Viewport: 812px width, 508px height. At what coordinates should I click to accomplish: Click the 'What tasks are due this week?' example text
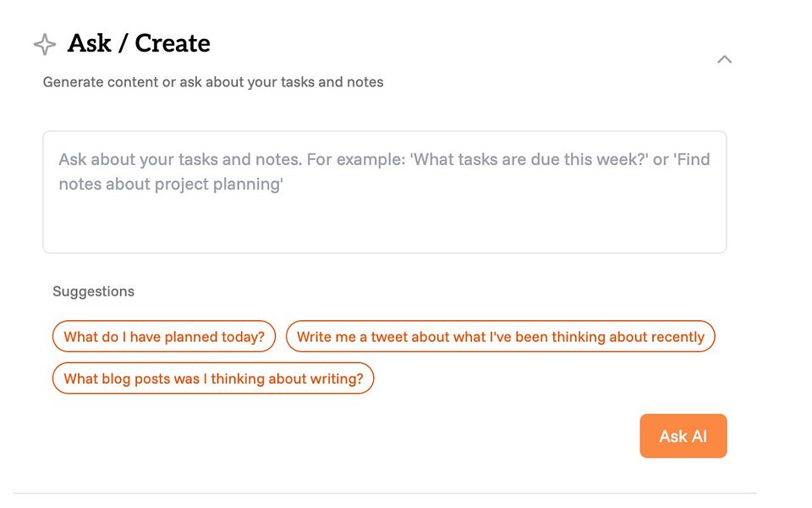tap(528, 159)
